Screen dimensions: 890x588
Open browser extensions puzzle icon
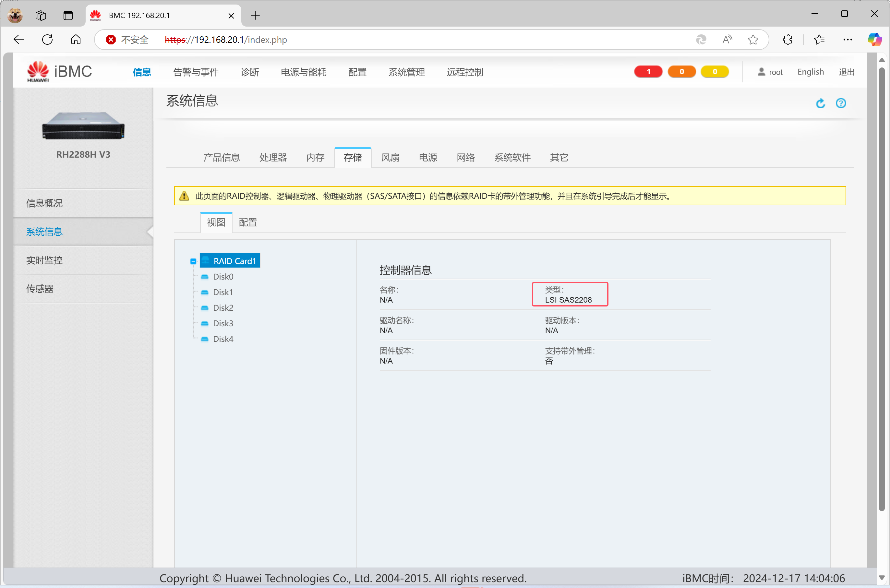[x=787, y=40]
